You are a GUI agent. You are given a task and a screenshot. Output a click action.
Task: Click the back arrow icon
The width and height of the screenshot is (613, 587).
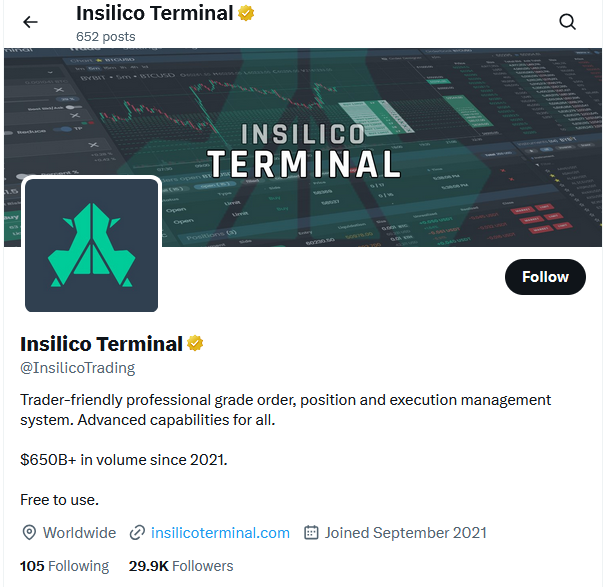coord(30,22)
